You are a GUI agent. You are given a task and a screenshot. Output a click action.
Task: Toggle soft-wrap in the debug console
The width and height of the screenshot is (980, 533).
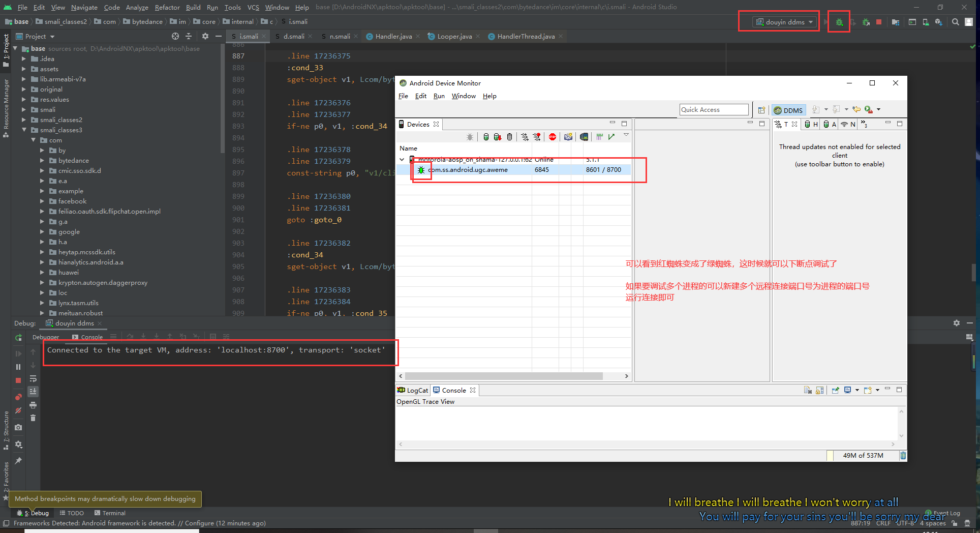[x=33, y=379]
